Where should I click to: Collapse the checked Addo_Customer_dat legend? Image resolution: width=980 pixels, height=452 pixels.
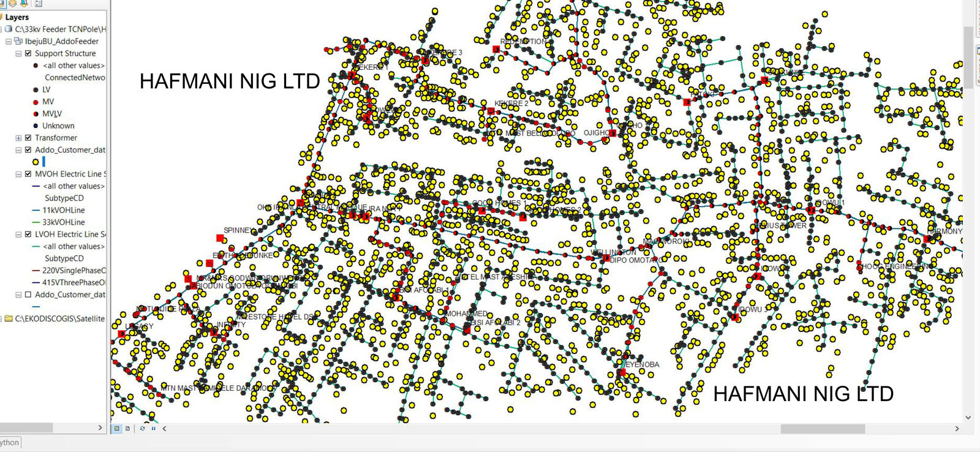(x=18, y=150)
